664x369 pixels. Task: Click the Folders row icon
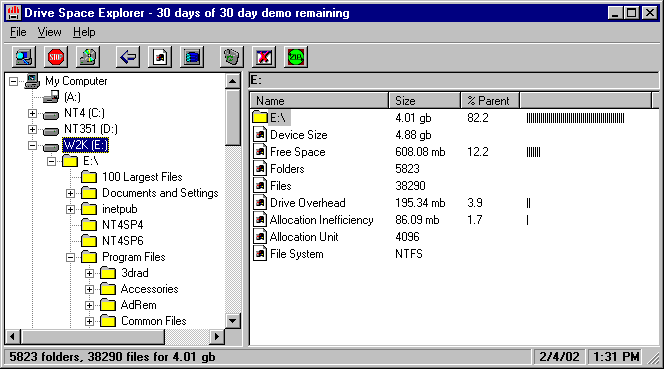(x=260, y=169)
